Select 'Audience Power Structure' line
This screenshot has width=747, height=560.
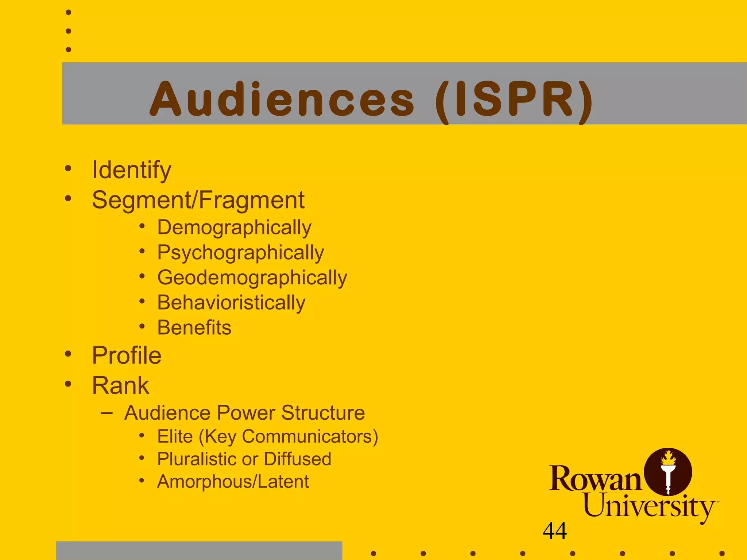[244, 413]
